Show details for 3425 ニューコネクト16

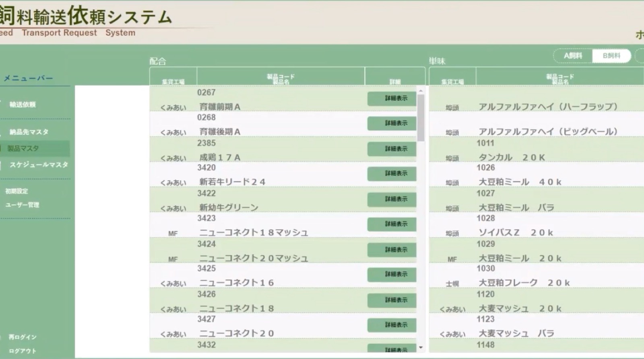392,275
